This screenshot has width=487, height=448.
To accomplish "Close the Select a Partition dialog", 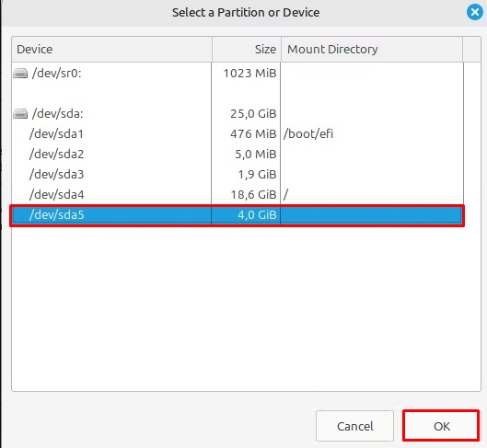I will pyautogui.click(x=475, y=12).
